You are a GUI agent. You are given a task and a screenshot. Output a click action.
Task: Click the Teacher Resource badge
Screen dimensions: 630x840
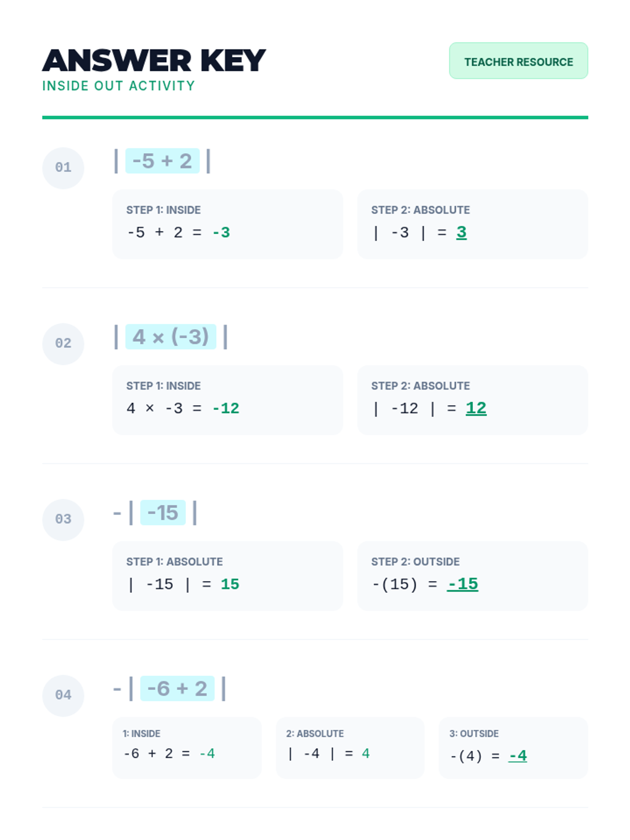(x=518, y=61)
